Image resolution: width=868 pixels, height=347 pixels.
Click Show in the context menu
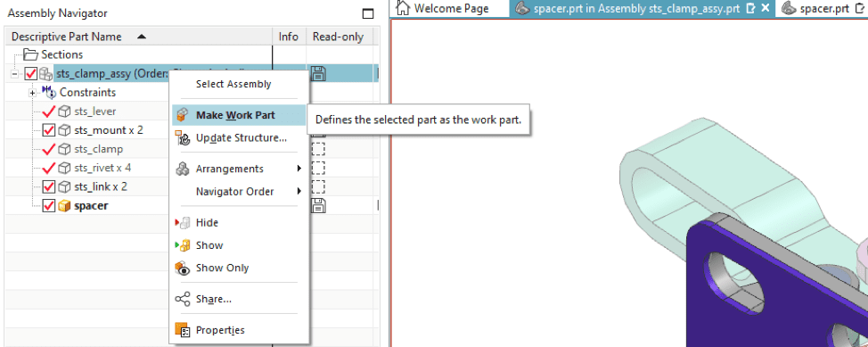pyautogui.click(x=239, y=245)
